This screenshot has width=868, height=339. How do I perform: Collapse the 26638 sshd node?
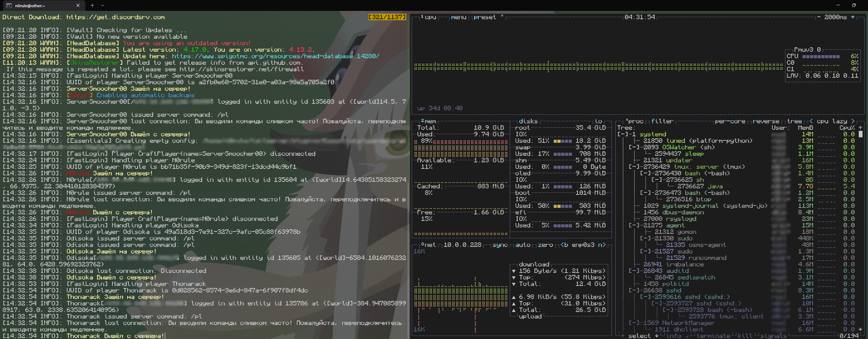click(x=634, y=290)
